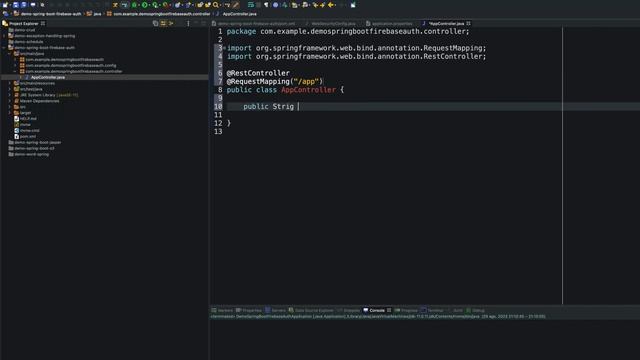Click Collapse All icon in Project Explorer
The image size is (640, 360).
coord(156,24)
